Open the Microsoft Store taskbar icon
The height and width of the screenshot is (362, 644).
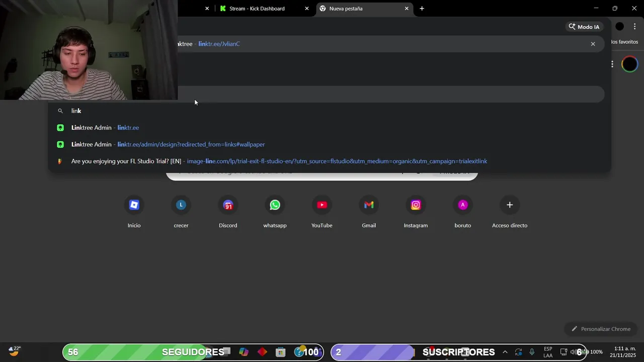(x=281, y=352)
